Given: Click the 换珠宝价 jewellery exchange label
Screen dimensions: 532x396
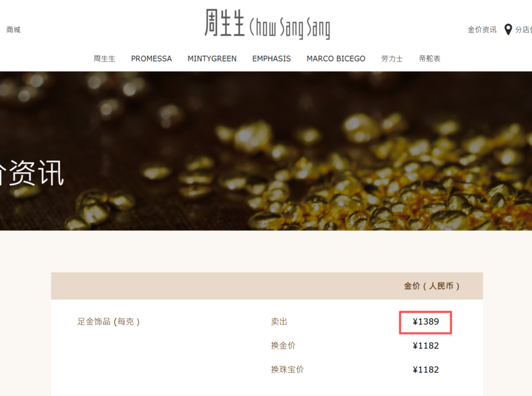Looking at the screenshot, I should tap(287, 369).
